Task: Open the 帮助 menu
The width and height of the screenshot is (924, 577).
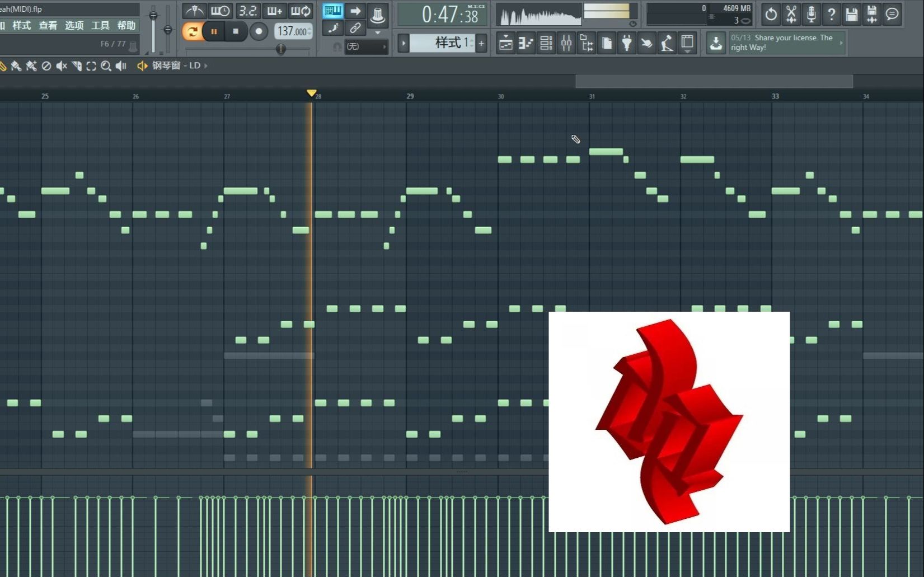Action: pos(126,26)
